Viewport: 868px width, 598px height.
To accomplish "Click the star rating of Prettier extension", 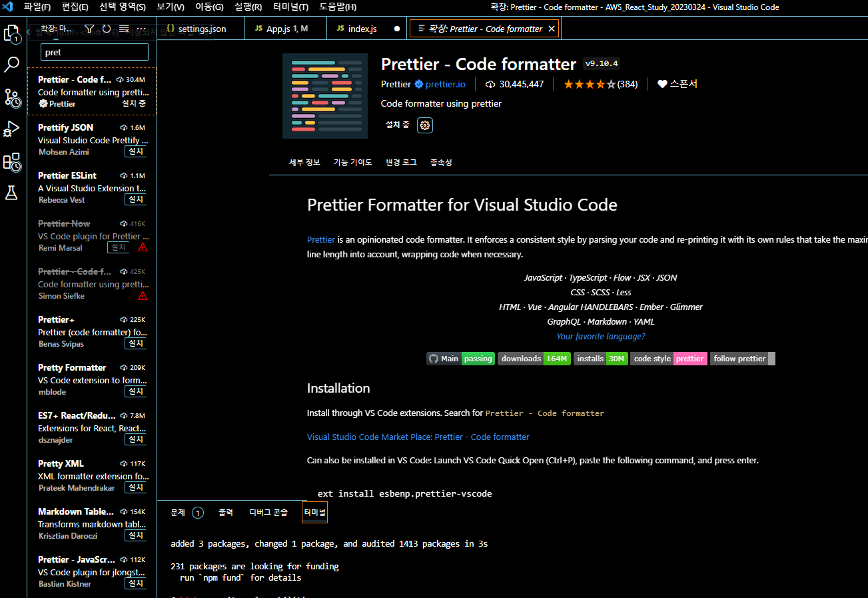I will point(590,84).
